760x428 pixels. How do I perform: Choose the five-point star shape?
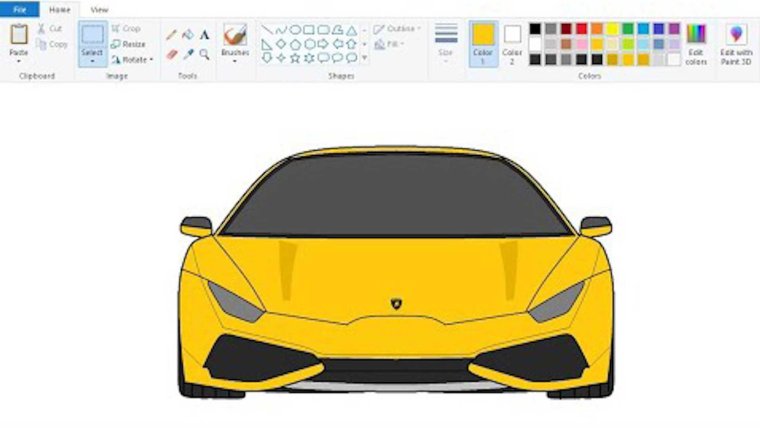pyautogui.click(x=295, y=58)
